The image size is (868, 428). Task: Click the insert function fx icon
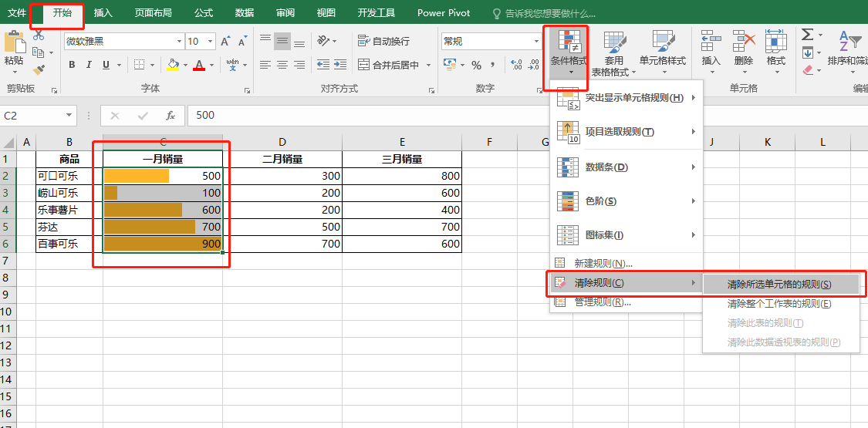pyautogui.click(x=171, y=116)
